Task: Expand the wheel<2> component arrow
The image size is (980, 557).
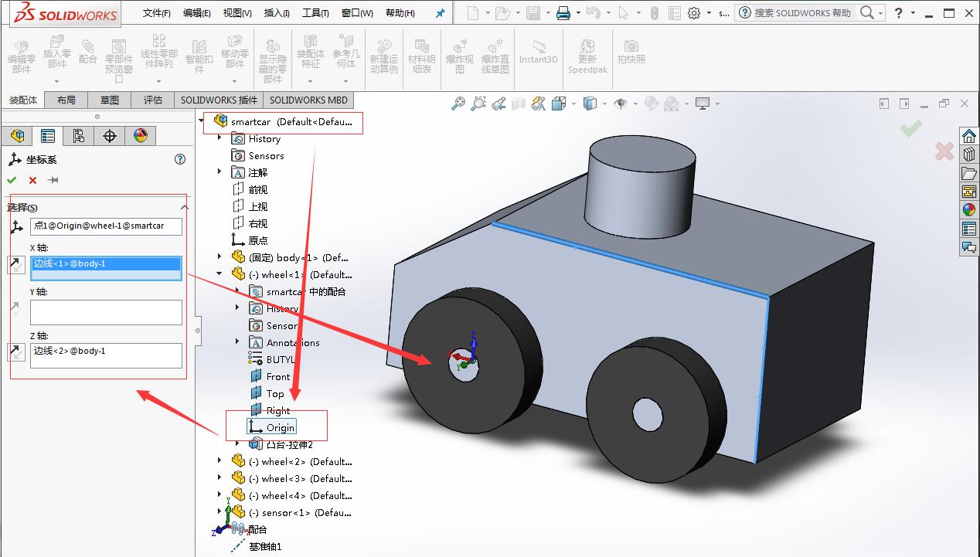Action: pyautogui.click(x=219, y=461)
